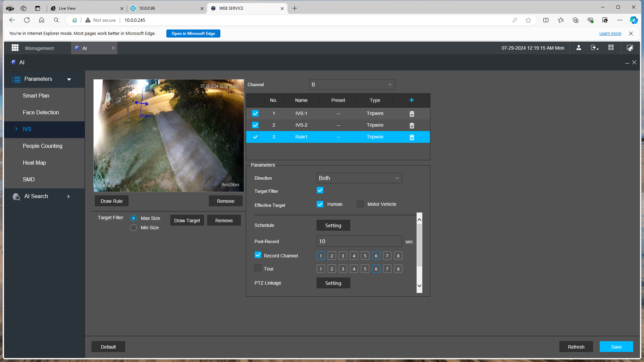Click the display monitor icon in header
The width and height of the screenshot is (644, 362).
tap(630, 48)
